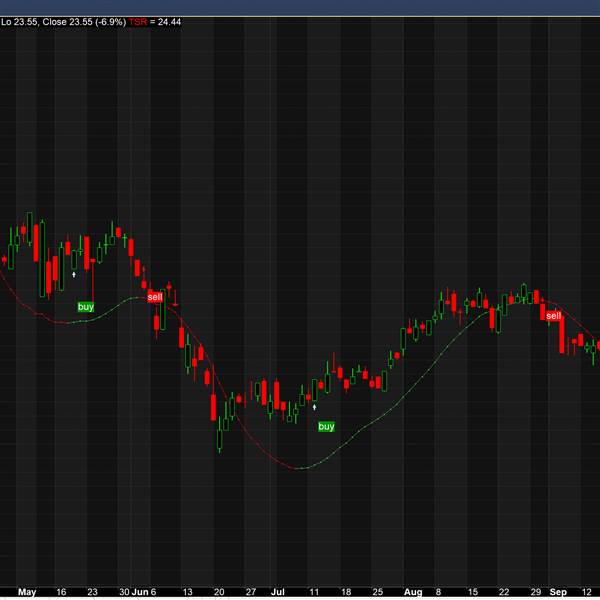
Task: Click the Lo 23.55 readout
Action: [x=19, y=22]
